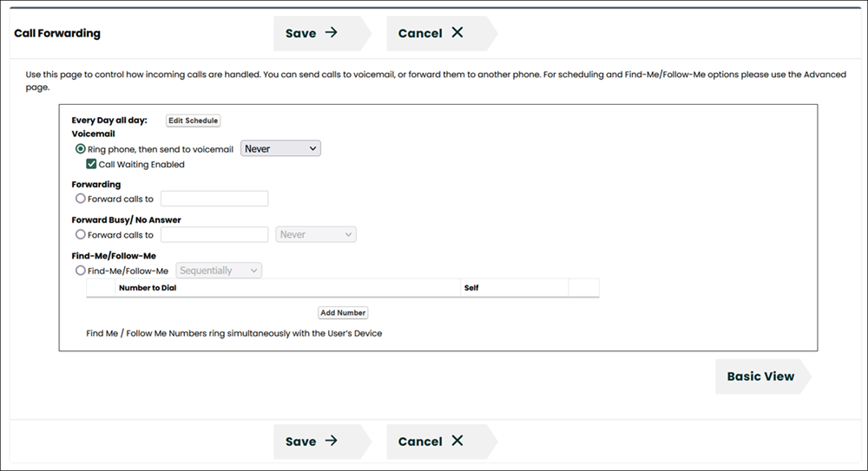The image size is (868, 471).
Task: Click the arrow icon on bottom Save
Action: pos(331,441)
